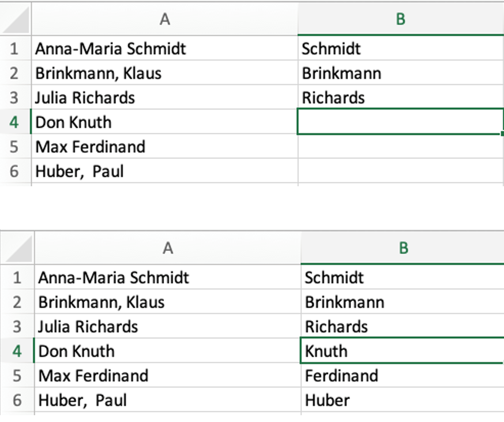Click the empty cell right of "Max Ferdinand"
504x422 pixels.
[x=401, y=147]
